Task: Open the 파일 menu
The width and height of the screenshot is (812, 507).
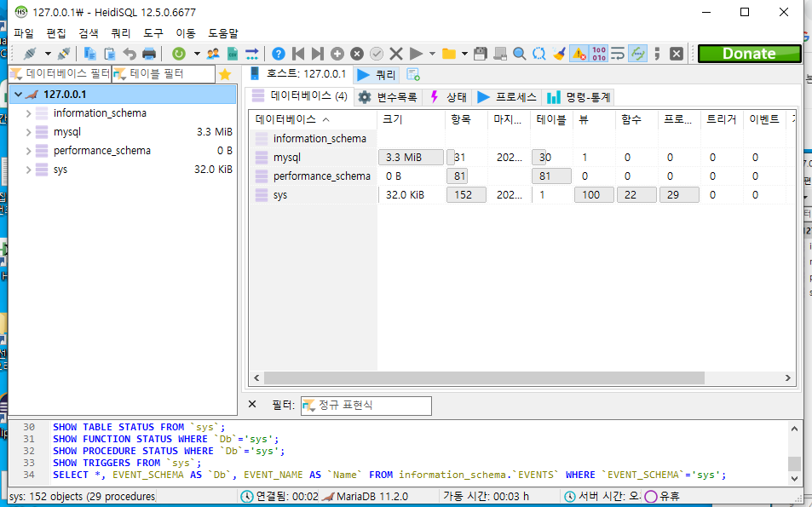Action: 24,33
